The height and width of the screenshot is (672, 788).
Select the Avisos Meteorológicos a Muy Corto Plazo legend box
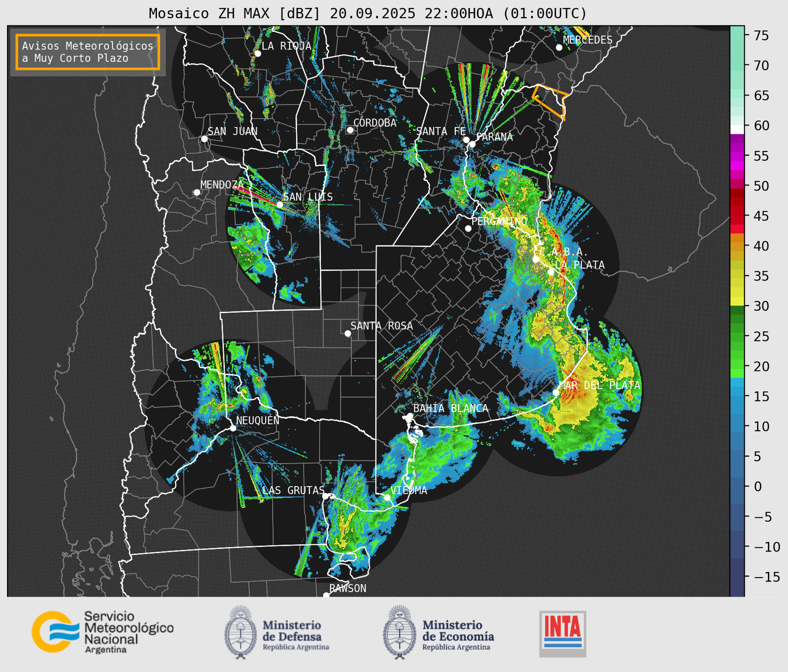[88, 52]
